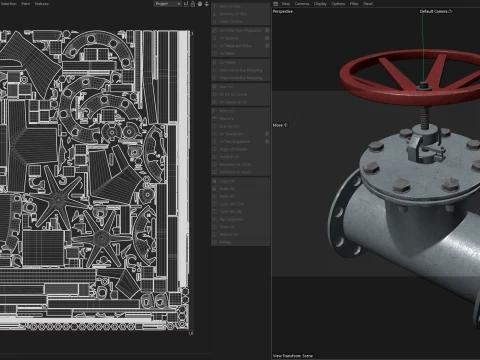The height and width of the screenshot is (360, 480).
Task: Click the down-arrow icon in UV view header
Action: 207,4
